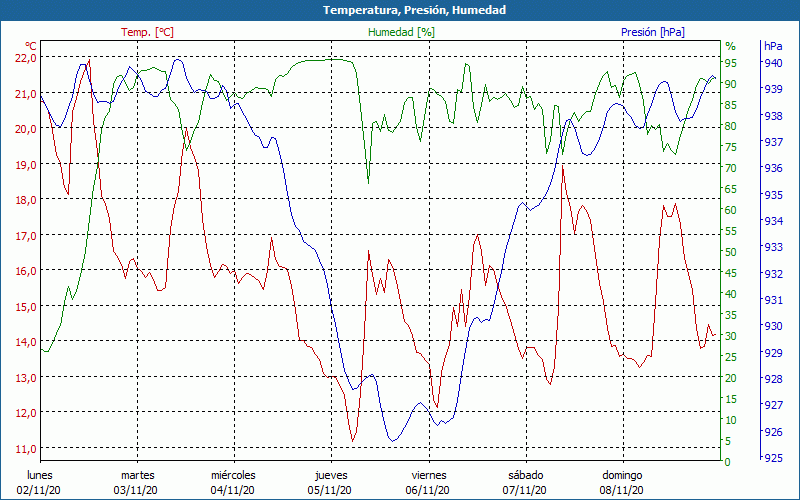Viewport: 800px width, 500px height.
Task: Click the '18,0' temperature axis value
Action: click(x=26, y=200)
